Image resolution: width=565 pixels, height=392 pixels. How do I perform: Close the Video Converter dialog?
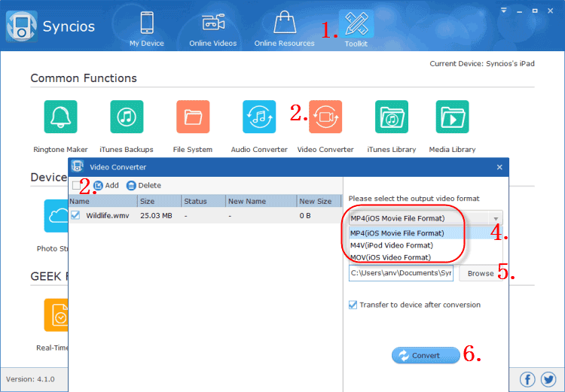(499, 167)
